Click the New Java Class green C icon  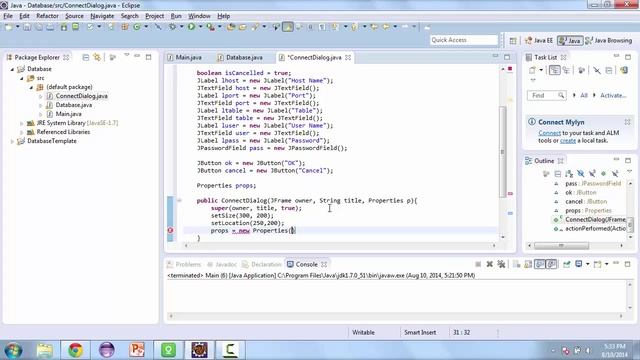(137, 27)
